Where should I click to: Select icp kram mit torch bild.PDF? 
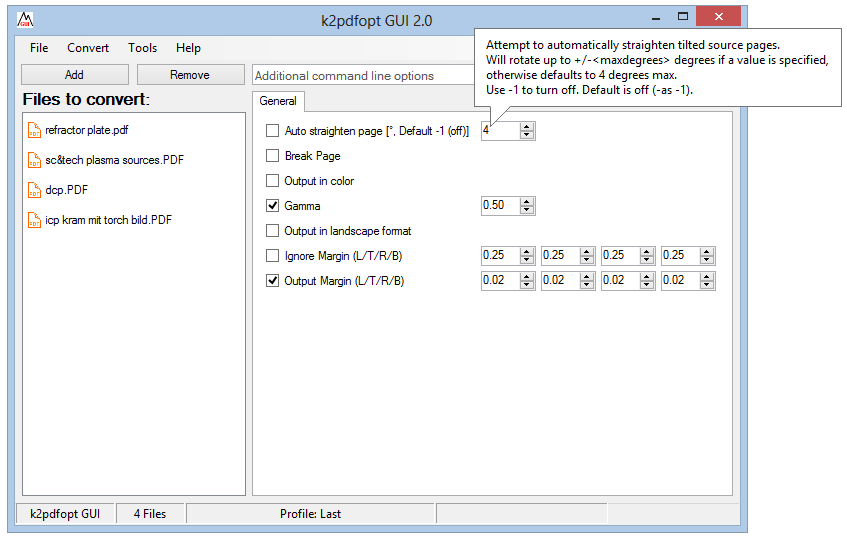[109, 220]
